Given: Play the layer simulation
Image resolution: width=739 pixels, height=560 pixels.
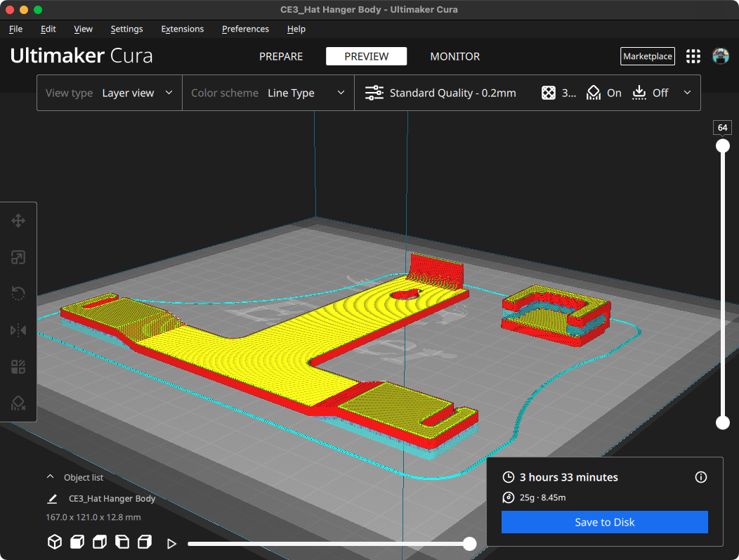Looking at the screenshot, I should [x=171, y=544].
